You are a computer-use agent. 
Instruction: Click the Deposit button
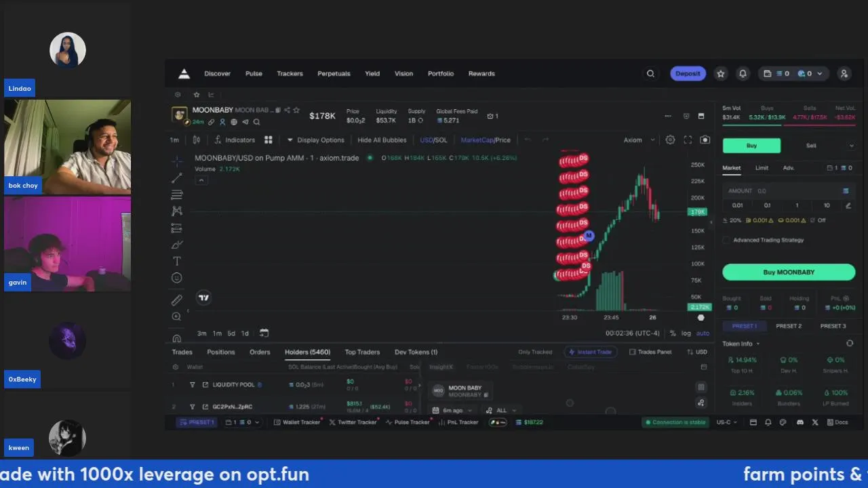click(688, 74)
